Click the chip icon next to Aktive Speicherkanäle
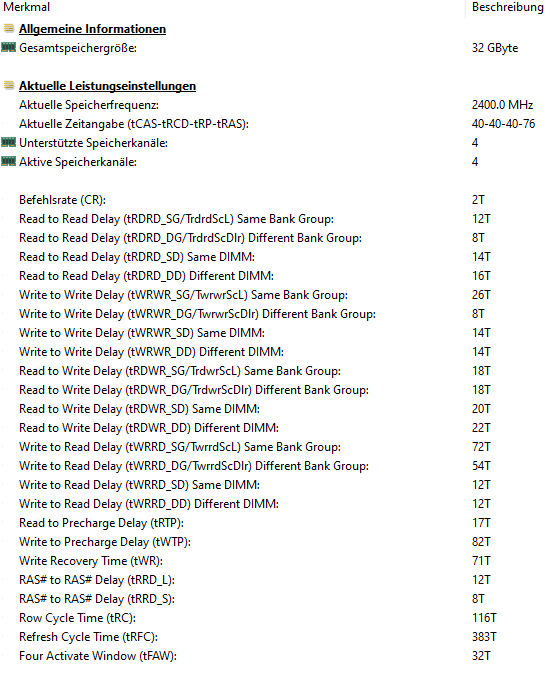The image size is (558, 676). coord(8,161)
